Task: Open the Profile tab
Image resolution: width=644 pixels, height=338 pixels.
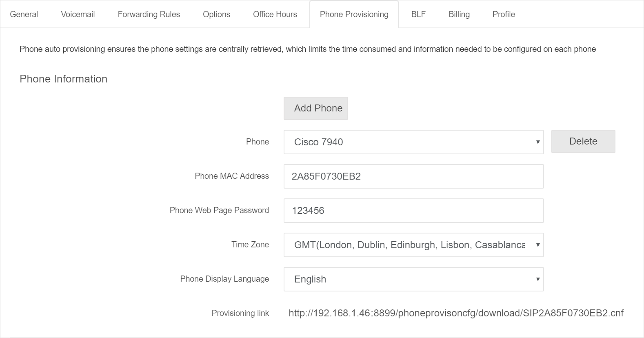Action: tap(504, 14)
